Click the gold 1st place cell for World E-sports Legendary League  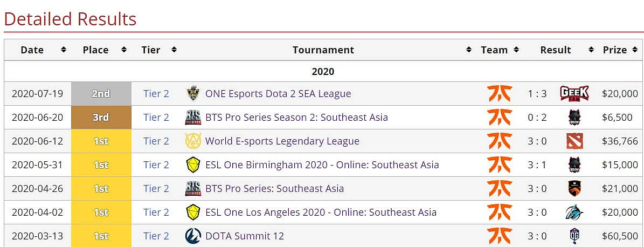click(101, 141)
